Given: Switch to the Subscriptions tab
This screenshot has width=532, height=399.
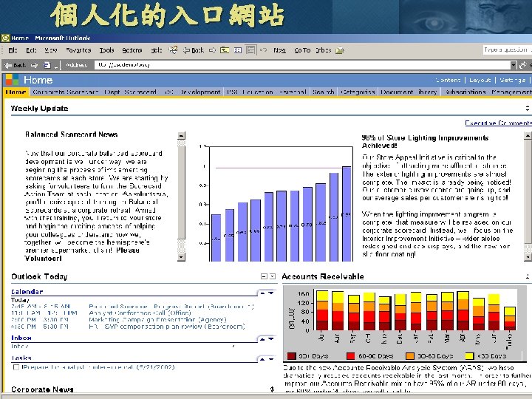Looking at the screenshot, I should 465,92.
